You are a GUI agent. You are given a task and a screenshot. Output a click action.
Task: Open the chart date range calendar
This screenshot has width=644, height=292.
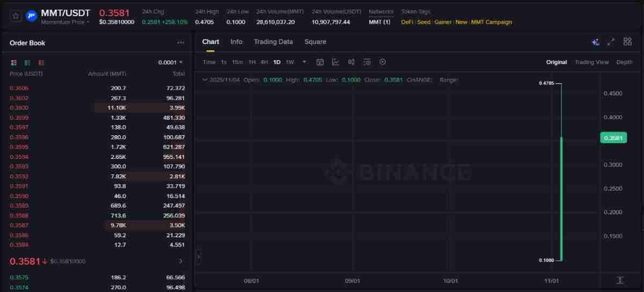[320, 62]
